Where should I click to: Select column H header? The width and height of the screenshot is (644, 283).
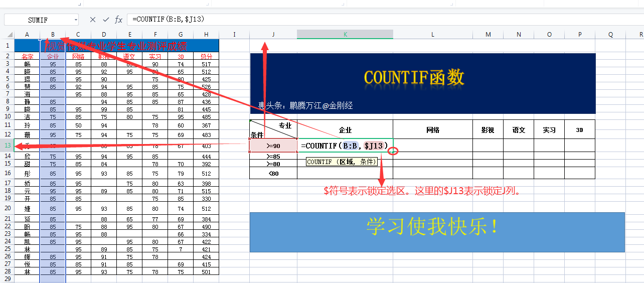click(x=206, y=35)
